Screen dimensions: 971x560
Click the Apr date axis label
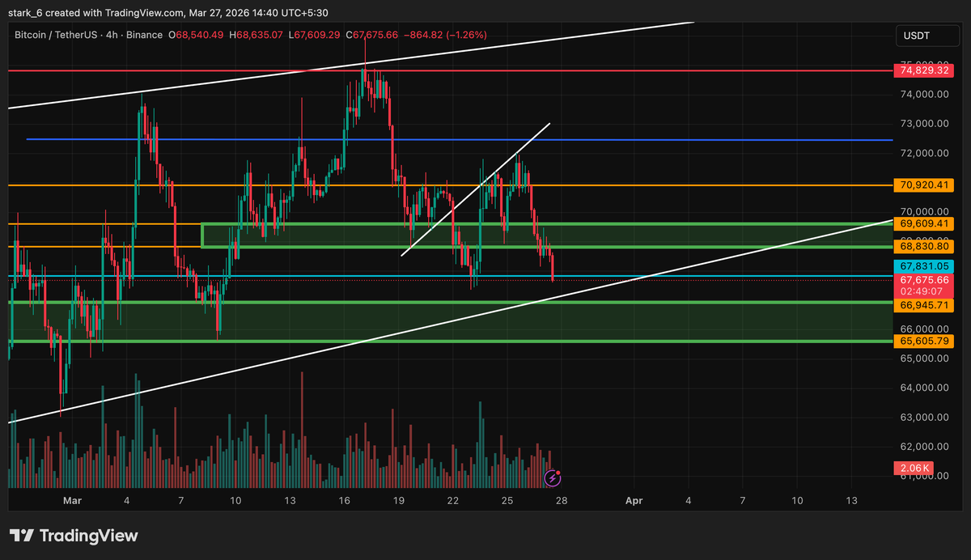point(634,501)
